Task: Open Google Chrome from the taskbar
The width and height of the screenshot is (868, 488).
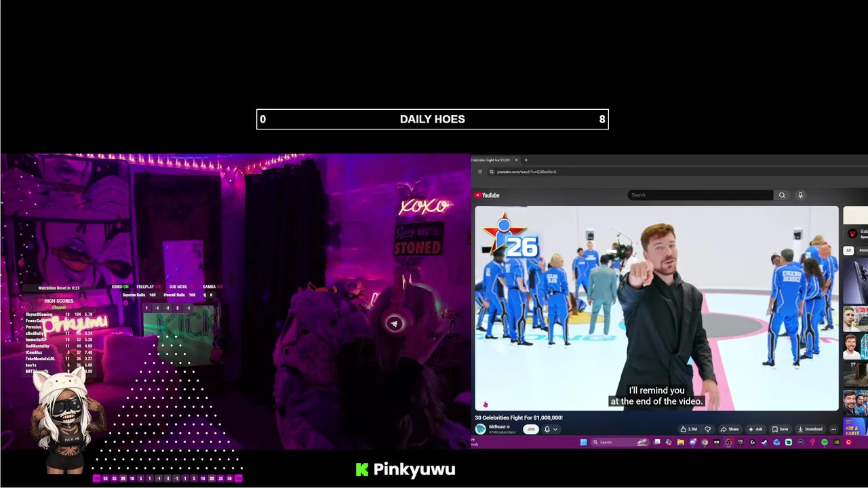Action: [x=705, y=443]
